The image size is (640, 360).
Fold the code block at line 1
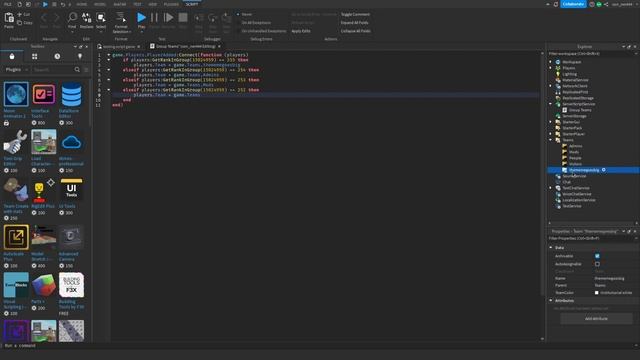(109, 55)
